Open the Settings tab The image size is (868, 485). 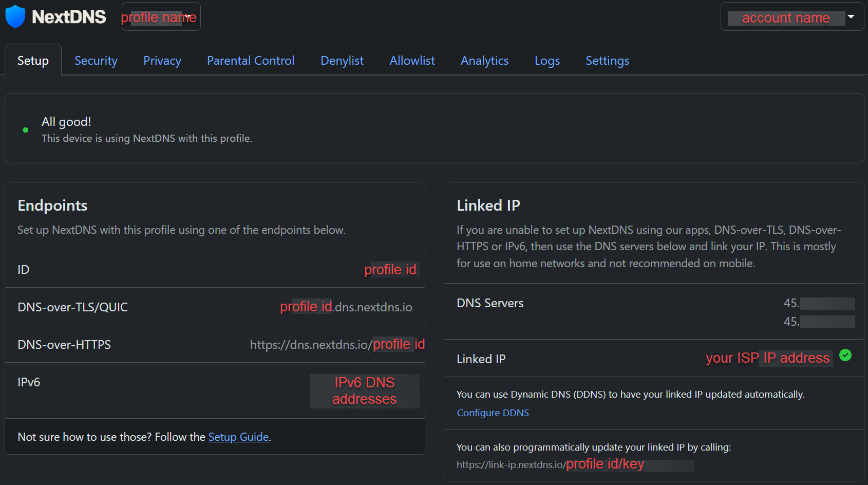point(607,61)
